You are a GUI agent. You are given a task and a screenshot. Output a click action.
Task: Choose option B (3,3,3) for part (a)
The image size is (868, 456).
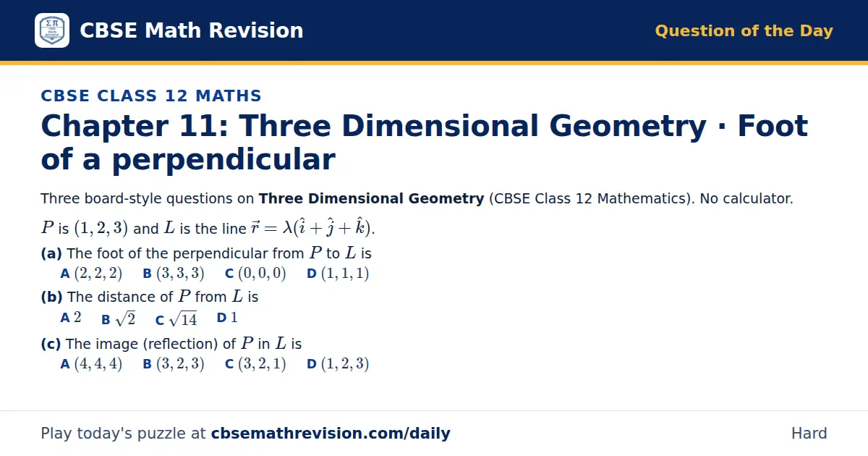pyautogui.click(x=174, y=274)
